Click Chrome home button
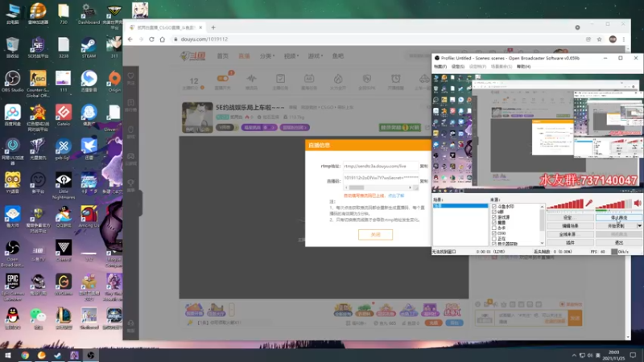Screen dimensions: 644x362 (163, 39)
